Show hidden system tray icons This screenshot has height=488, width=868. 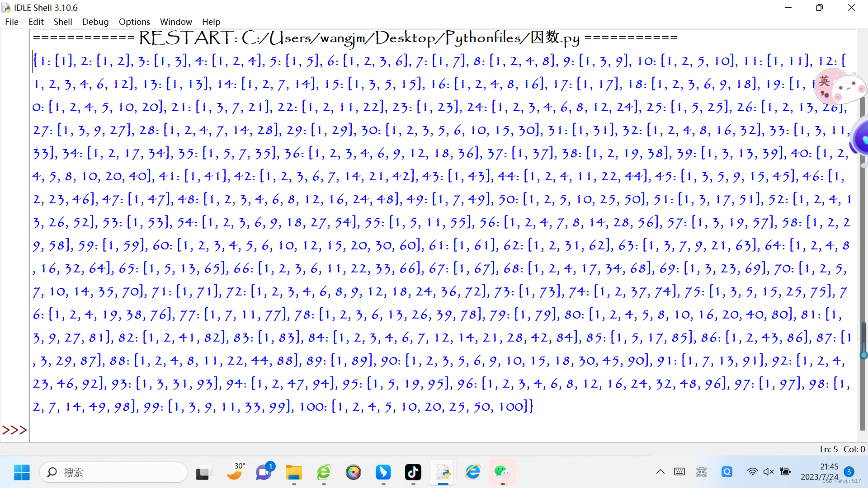(x=660, y=472)
